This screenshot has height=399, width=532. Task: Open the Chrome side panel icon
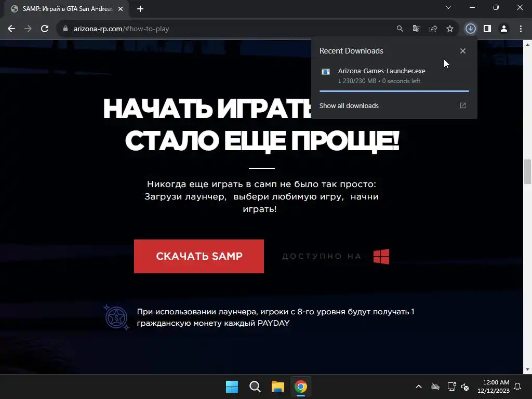[x=487, y=29]
